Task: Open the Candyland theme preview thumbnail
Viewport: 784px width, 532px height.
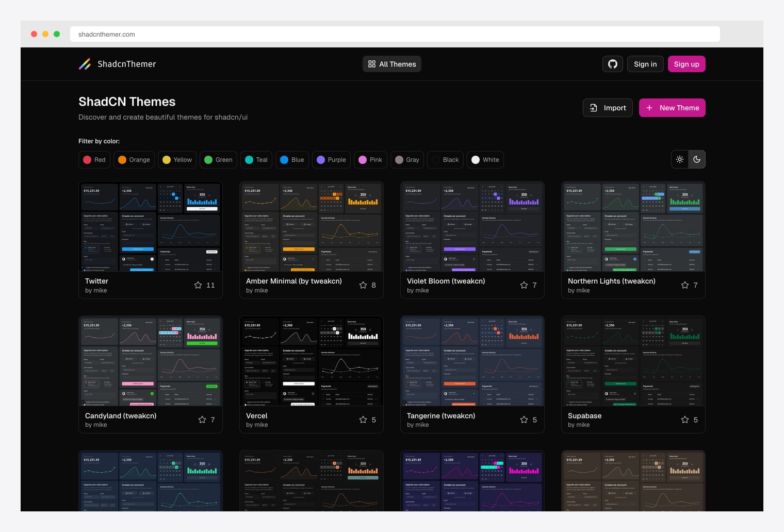Action: tap(151, 361)
